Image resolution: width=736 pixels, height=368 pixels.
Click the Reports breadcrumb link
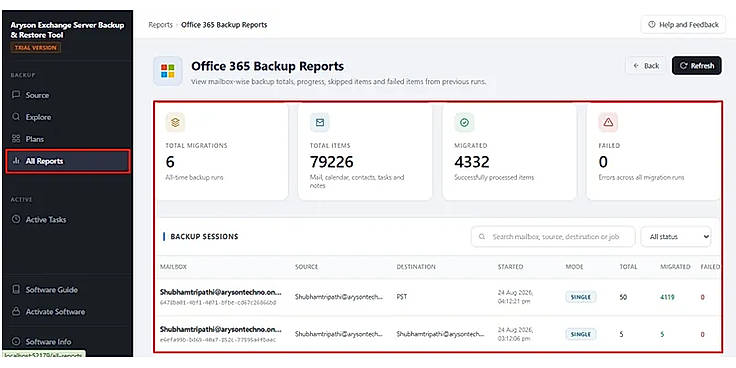(161, 25)
